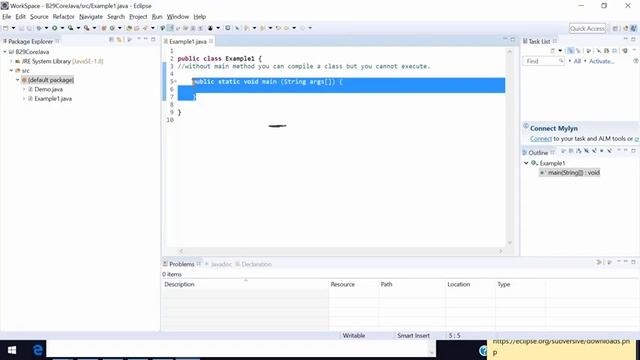The width and height of the screenshot is (640, 360).
Task: Create a New Java Class via toolbar icon
Action: [x=112, y=28]
